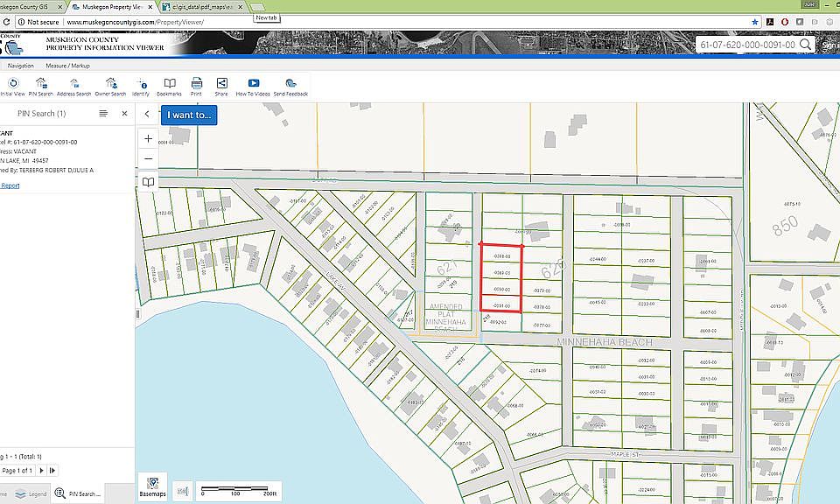Launch the Owner Search tool
The image size is (840, 504).
pyautogui.click(x=110, y=85)
